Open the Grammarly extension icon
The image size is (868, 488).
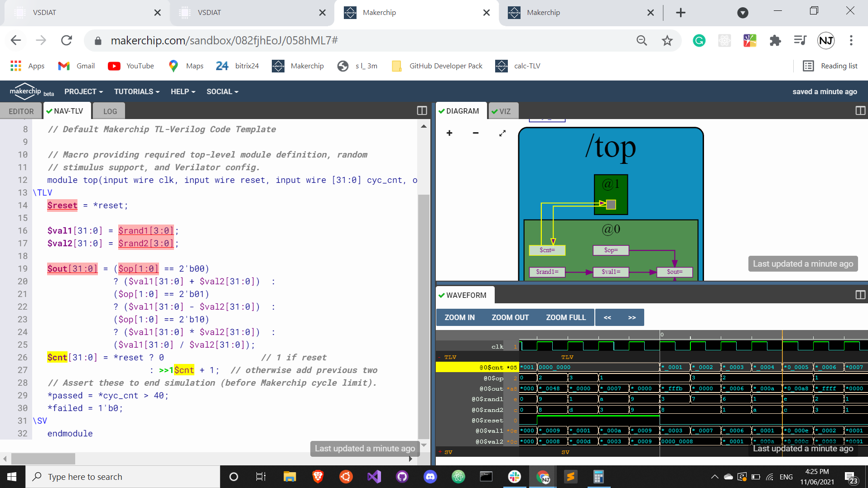[x=699, y=41]
